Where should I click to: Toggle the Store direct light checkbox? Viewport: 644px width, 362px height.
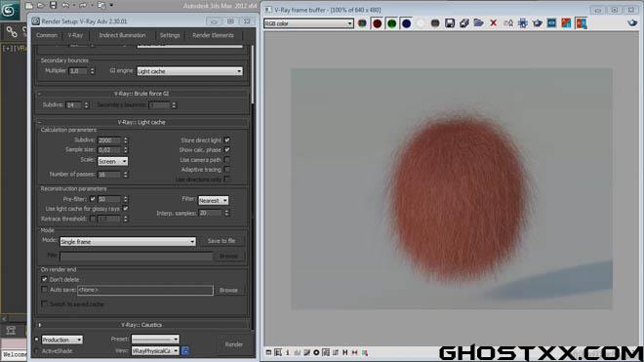click(x=227, y=141)
